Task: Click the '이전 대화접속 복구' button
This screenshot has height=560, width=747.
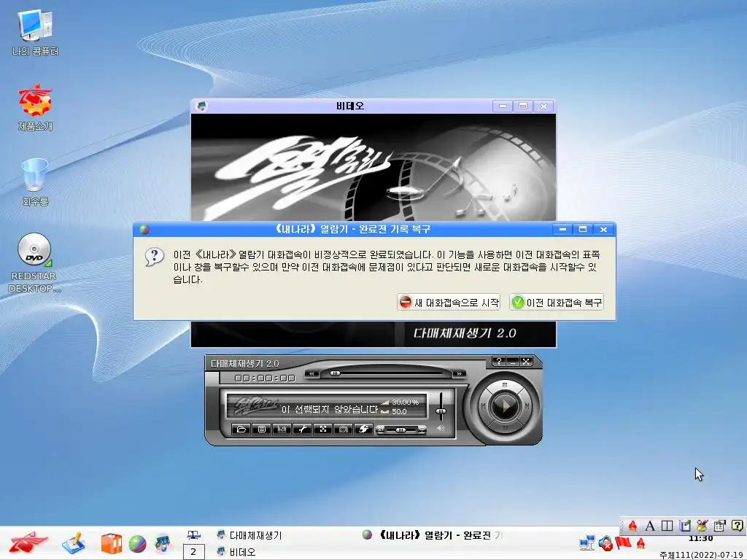Action: point(557,303)
